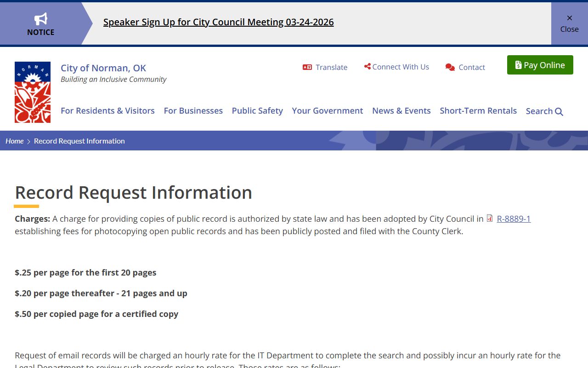
Task: Click the Record Request Information heading
Action: click(133, 192)
